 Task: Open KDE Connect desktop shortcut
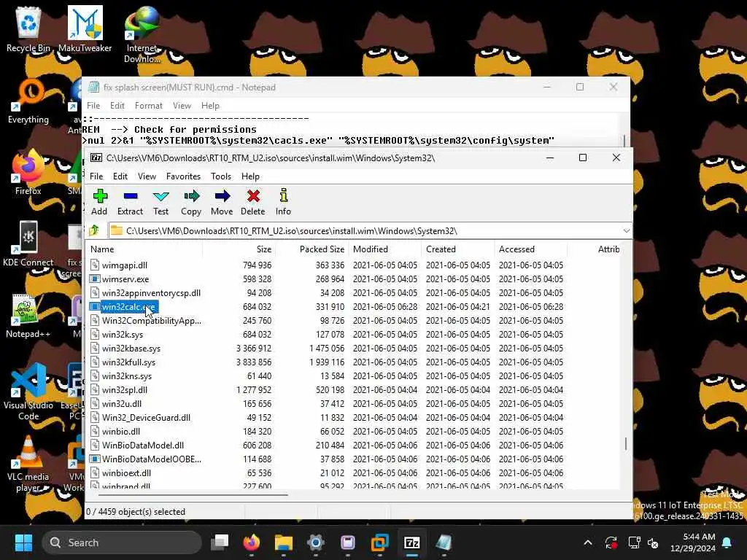click(28, 244)
